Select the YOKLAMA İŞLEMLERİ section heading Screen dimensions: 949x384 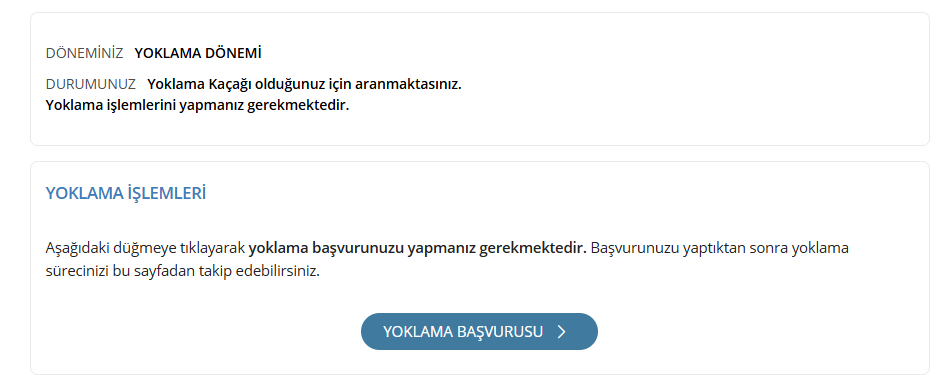(x=126, y=194)
